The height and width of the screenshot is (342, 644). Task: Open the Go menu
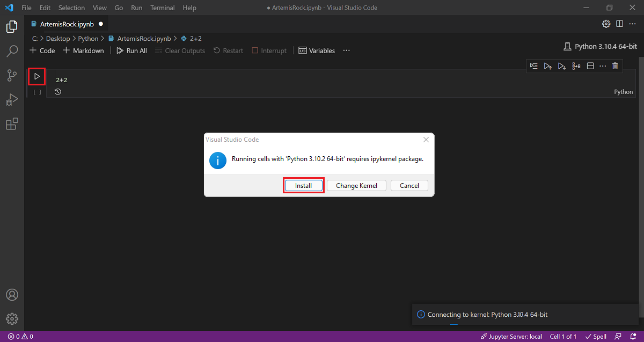tap(119, 8)
